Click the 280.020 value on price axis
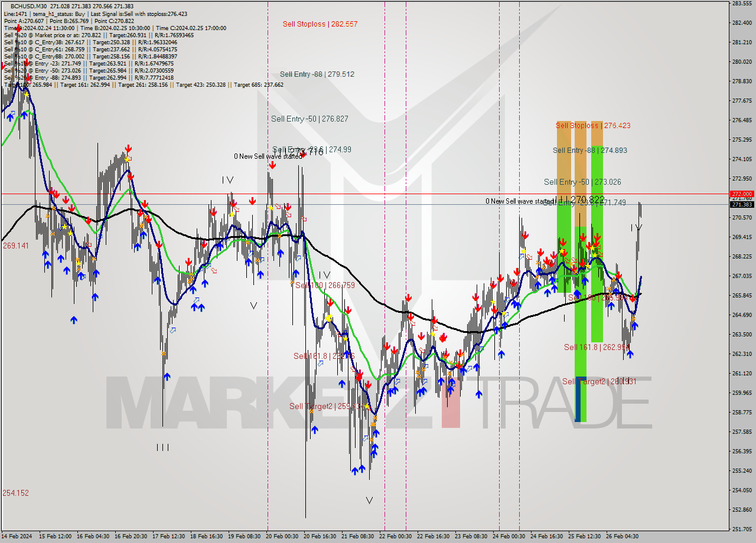The height and width of the screenshot is (543, 756). [x=742, y=62]
